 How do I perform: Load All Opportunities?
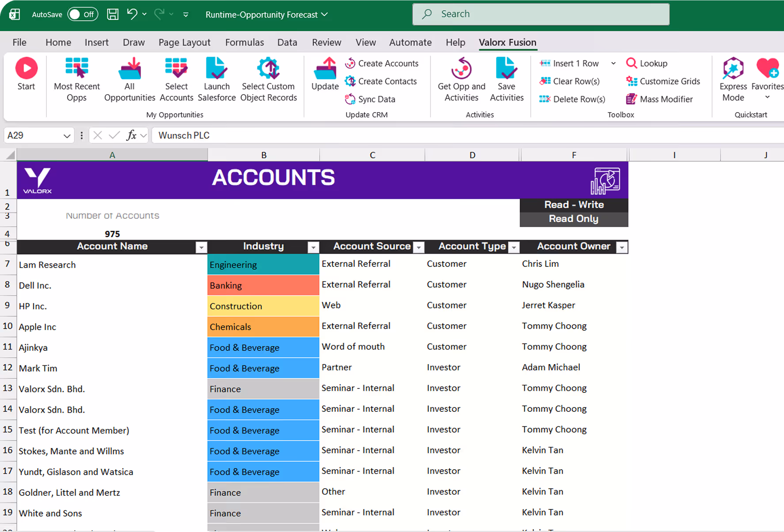(x=129, y=79)
